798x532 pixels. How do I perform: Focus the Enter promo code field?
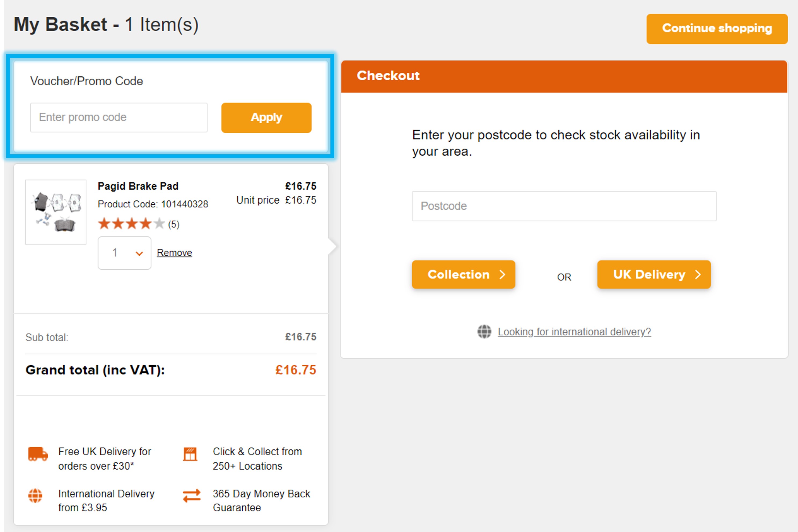click(118, 118)
